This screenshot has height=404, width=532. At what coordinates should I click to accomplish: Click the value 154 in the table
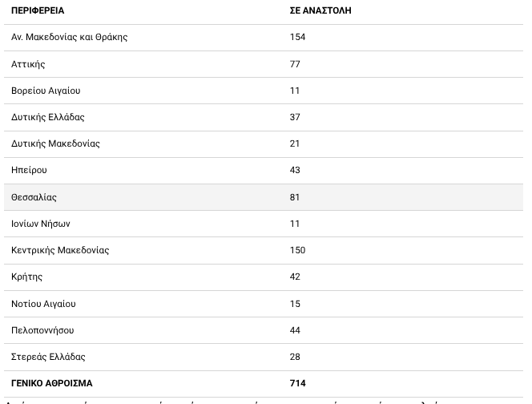tap(298, 38)
